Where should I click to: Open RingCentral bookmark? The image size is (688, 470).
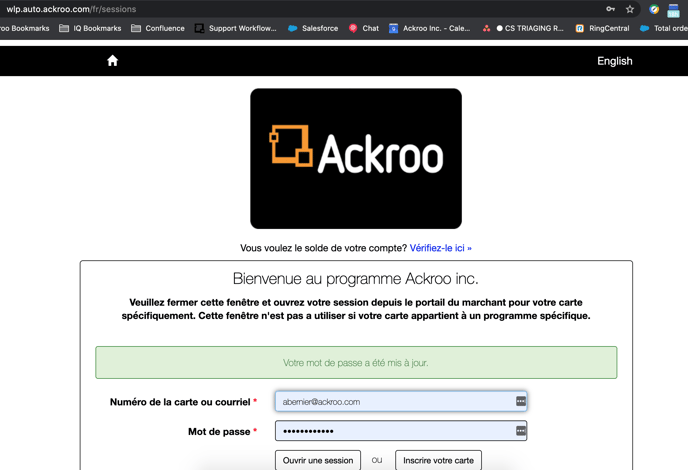[602, 28]
